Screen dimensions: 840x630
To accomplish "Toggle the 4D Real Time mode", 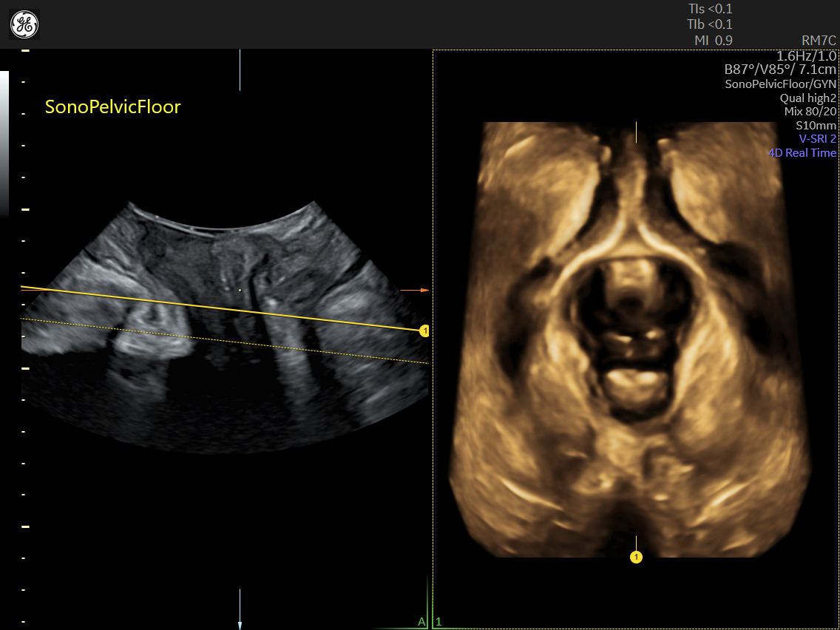I will (802, 152).
